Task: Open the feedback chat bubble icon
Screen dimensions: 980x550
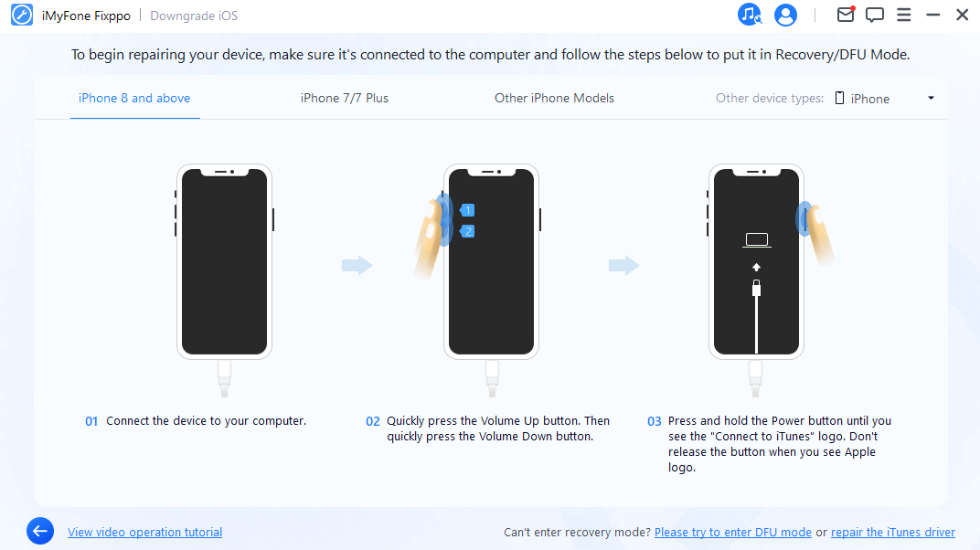Action: (x=875, y=16)
